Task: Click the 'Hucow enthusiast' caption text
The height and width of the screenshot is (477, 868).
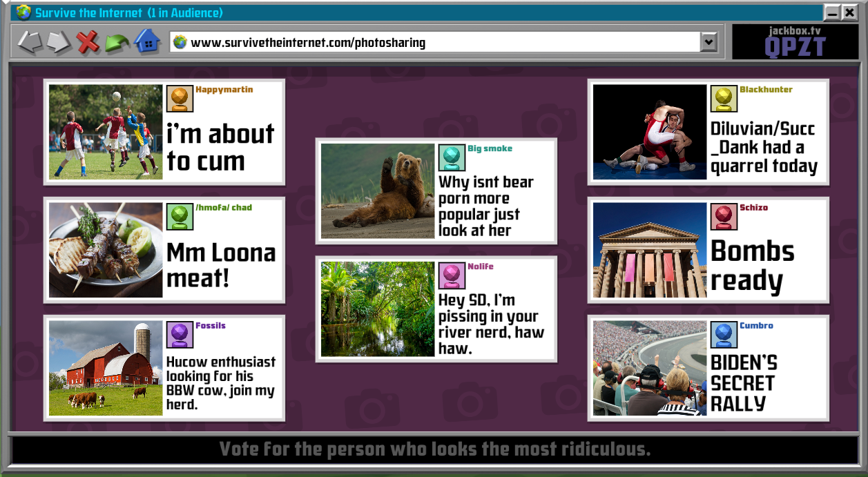Action: tap(221, 383)
